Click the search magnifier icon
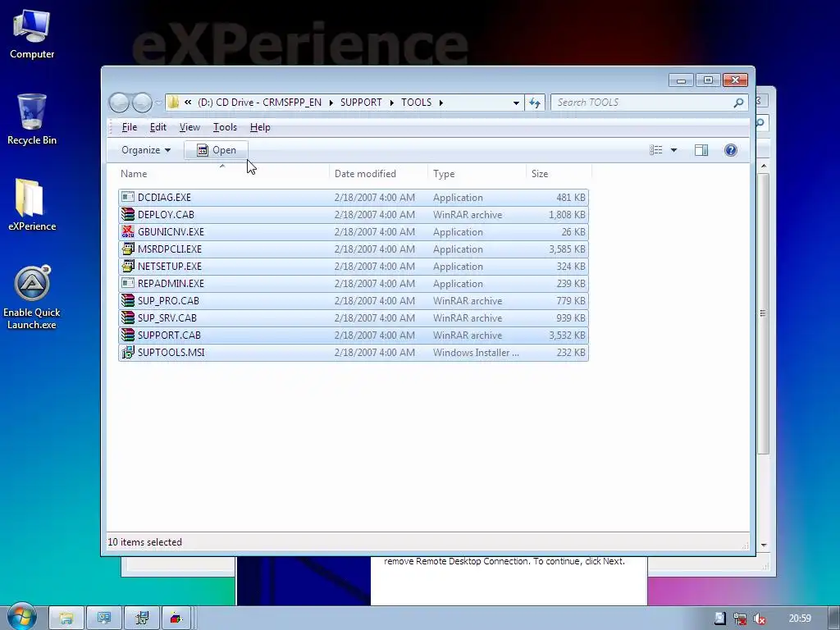The width and height of the screenshot is (840, 630). [x=738, y=103]
